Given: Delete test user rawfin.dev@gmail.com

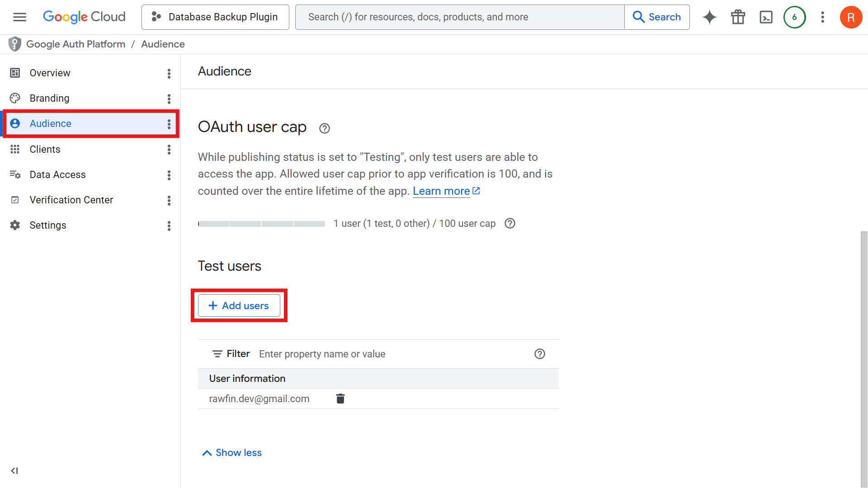Looking at the screenshot, I should click(340, 399).
